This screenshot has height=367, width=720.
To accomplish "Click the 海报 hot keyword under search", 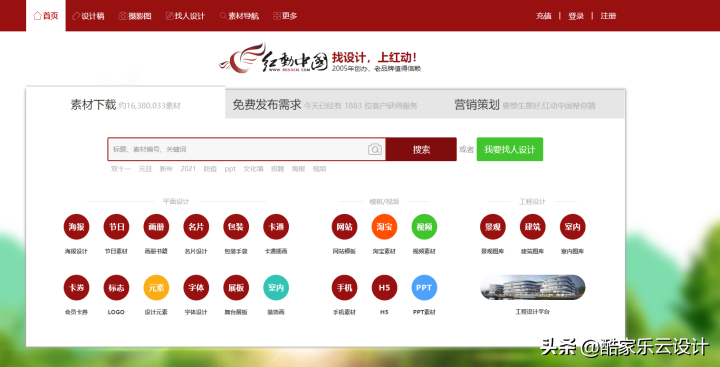I will (298, 169).
